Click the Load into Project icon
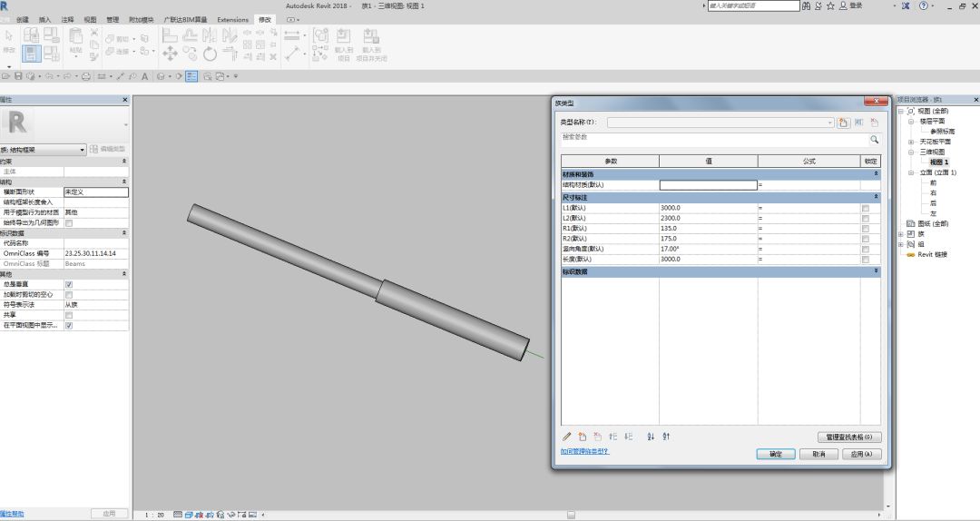Screen dimensions: 980x521 pos(343,44)
